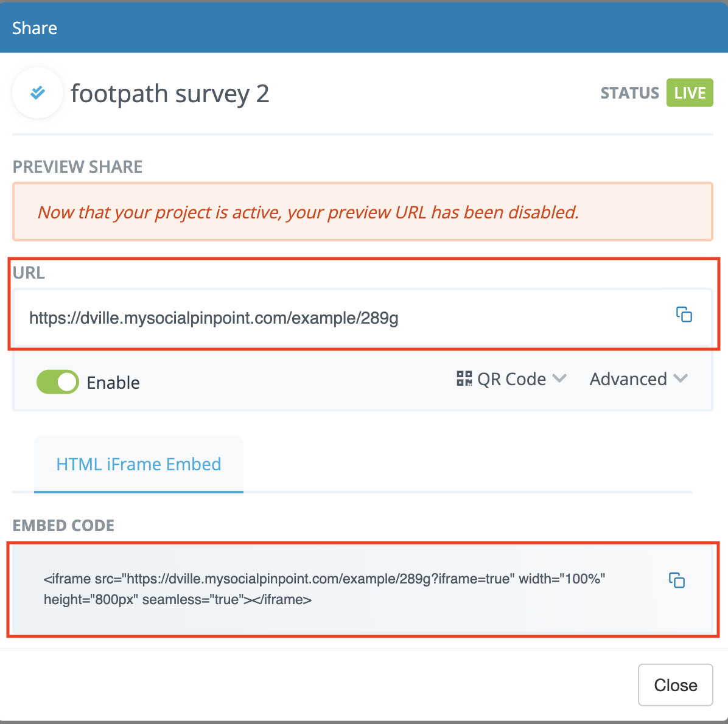728x724 pixels.
Task: Click the EMBED CODE heading
Action: point(63,526)
